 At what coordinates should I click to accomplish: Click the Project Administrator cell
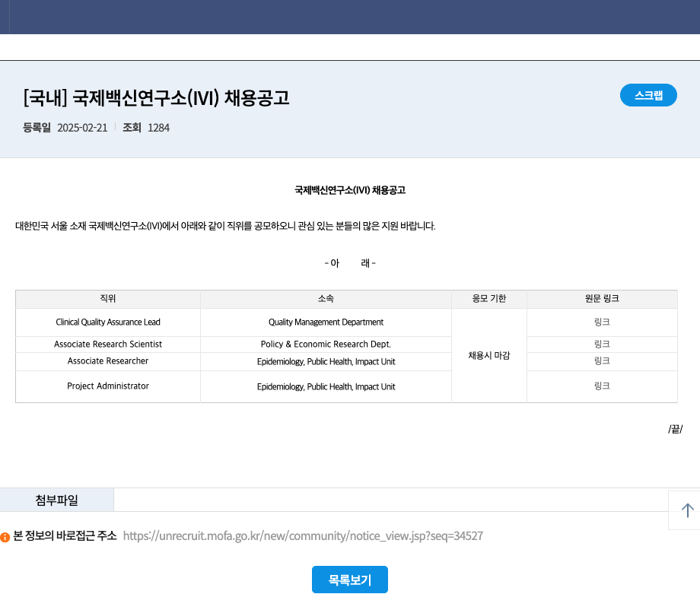click(108, 386)
